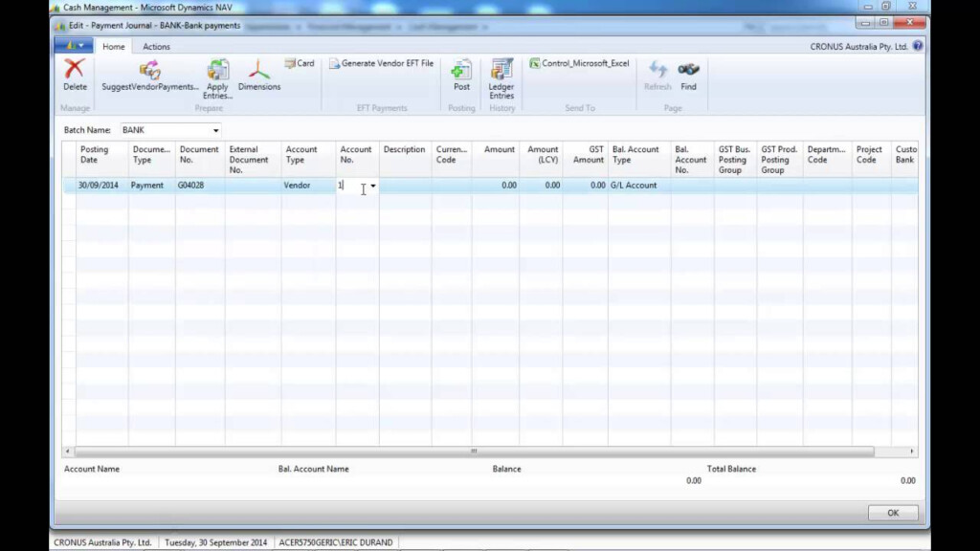Screen dimensions: 980x551
Task: Click the Apply Entries icon
Action: click(217, 79)
